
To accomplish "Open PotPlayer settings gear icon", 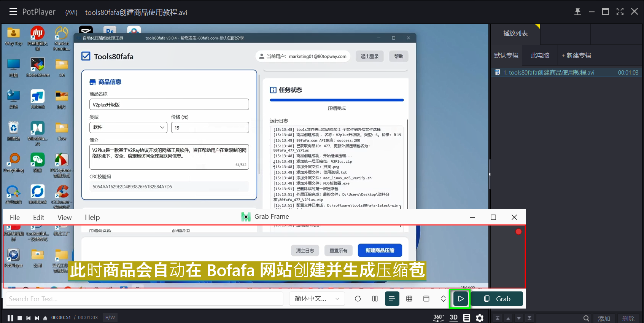I will tap(480, 318).
